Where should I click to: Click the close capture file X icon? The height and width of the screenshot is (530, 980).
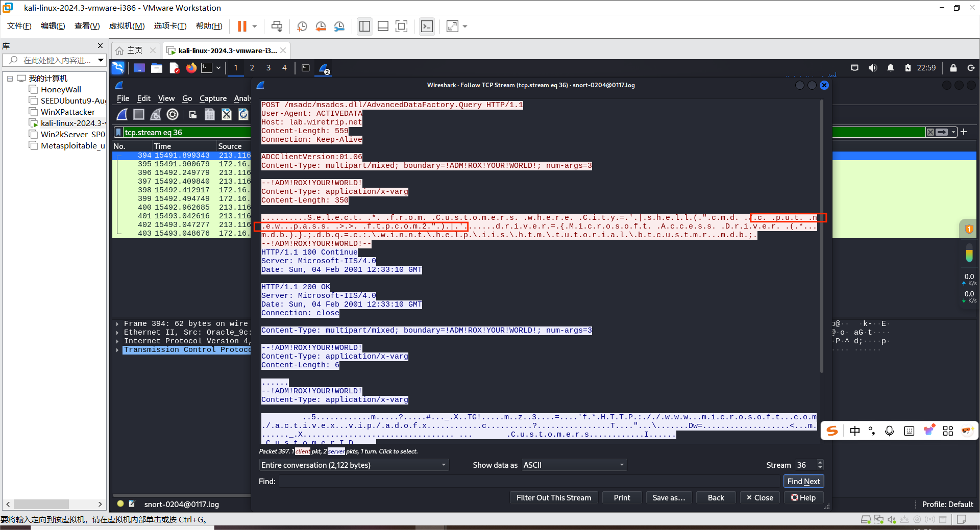(227, 115)
